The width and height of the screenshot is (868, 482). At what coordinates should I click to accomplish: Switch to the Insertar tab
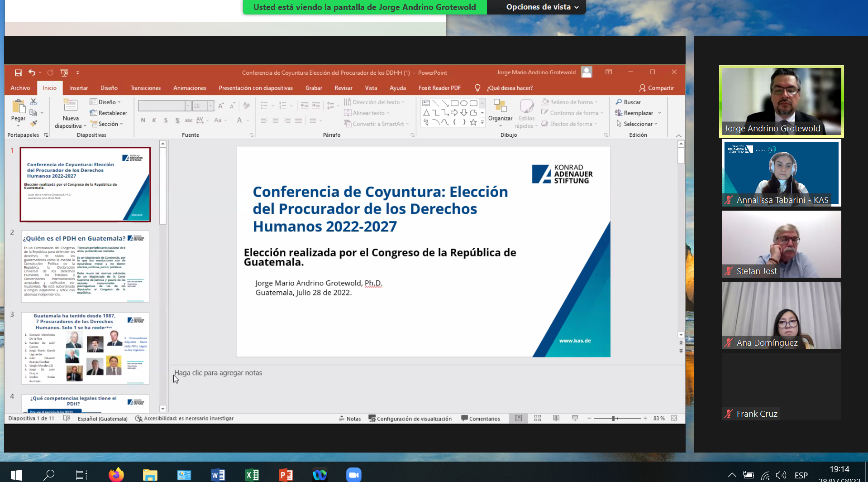(78, 88)
